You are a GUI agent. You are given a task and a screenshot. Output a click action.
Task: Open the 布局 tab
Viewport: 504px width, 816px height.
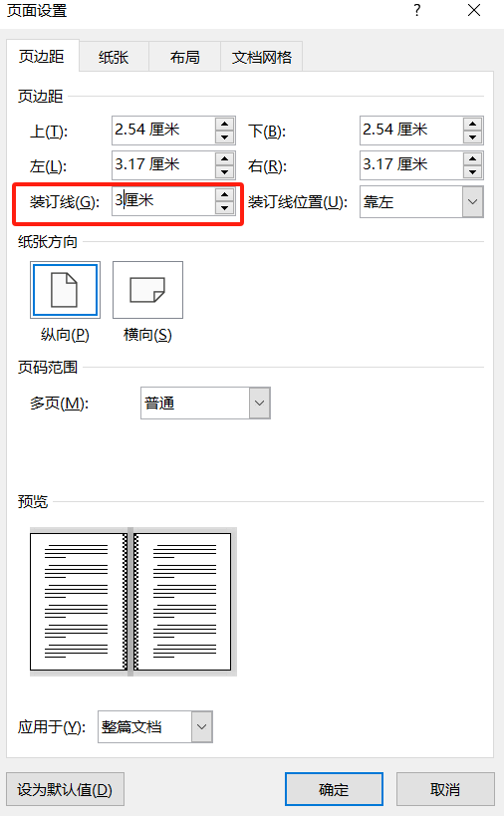pos(184,57)
